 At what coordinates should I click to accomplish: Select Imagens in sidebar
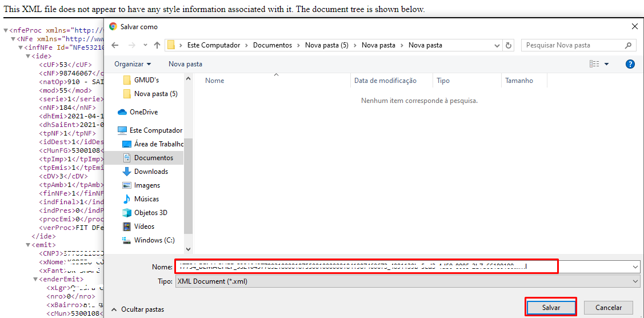click(x=141, y=185)
